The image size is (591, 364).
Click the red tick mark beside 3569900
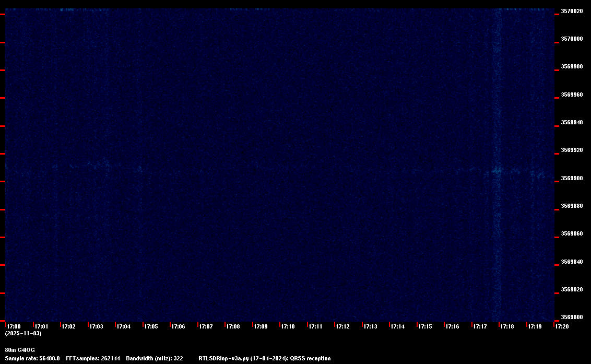tap(557, 181)
